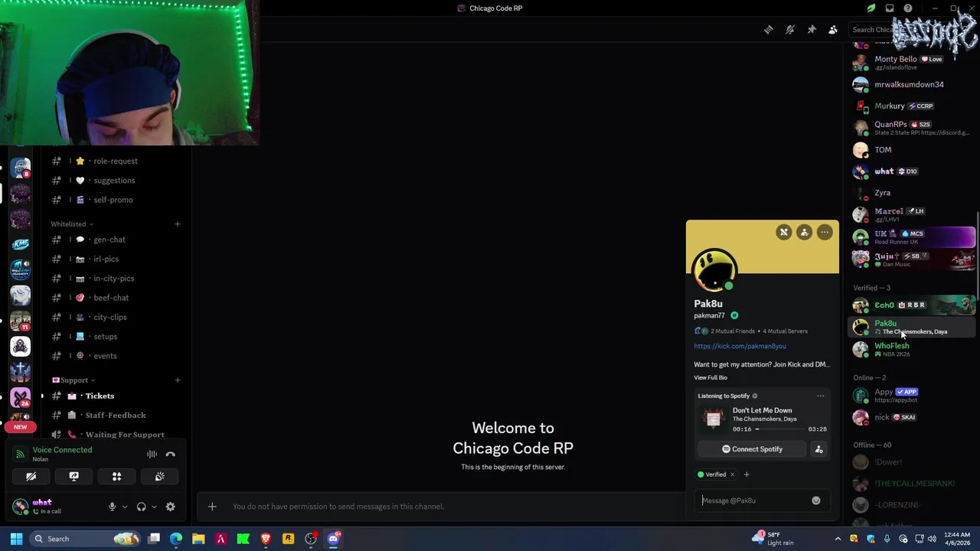Mute the microphone

[112, 507]
